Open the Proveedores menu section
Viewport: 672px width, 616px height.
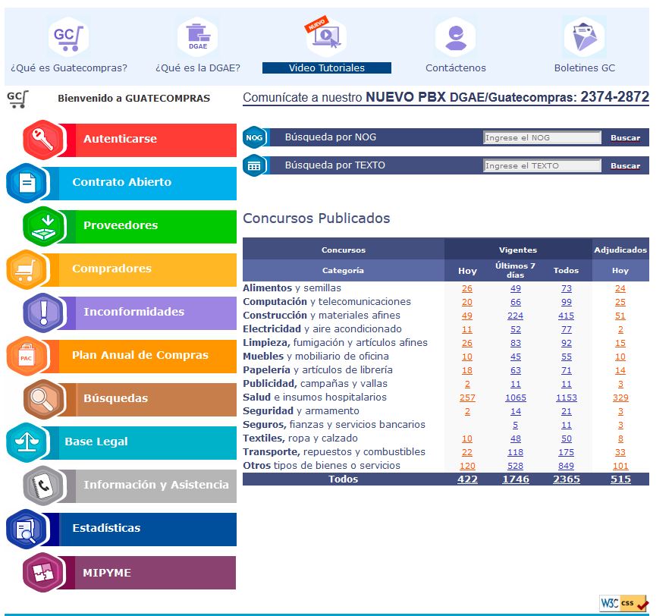121,225
